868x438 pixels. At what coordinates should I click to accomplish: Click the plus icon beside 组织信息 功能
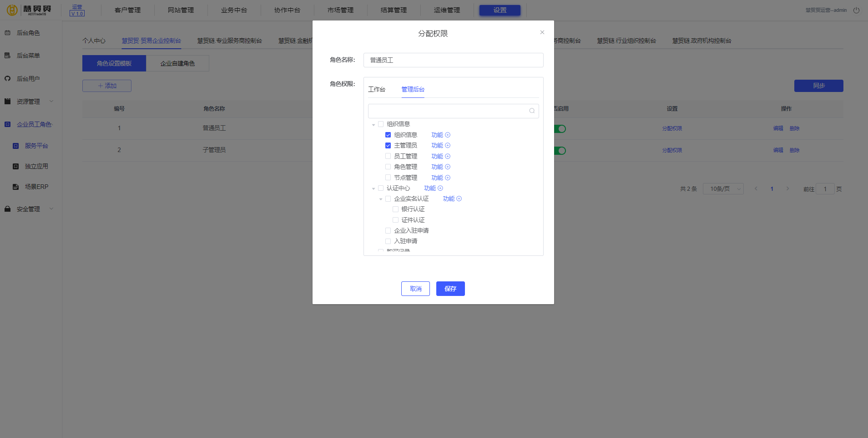[x=448, y=135]
